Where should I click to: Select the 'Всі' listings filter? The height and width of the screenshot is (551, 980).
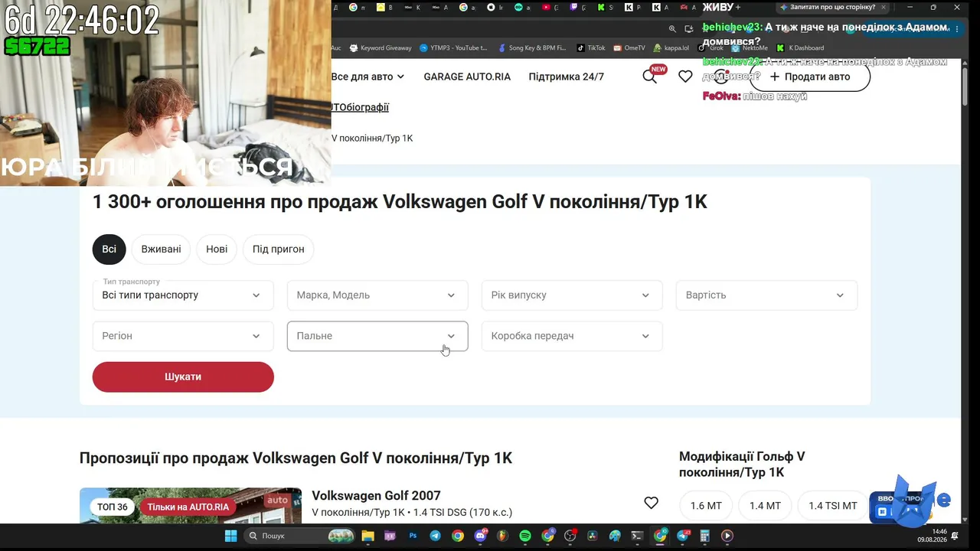coord(109,249)
